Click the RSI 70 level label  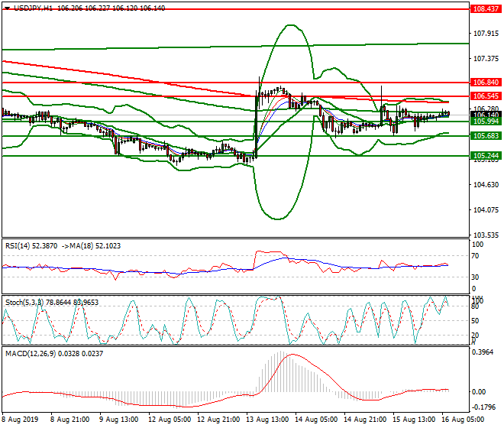[475, 256]
